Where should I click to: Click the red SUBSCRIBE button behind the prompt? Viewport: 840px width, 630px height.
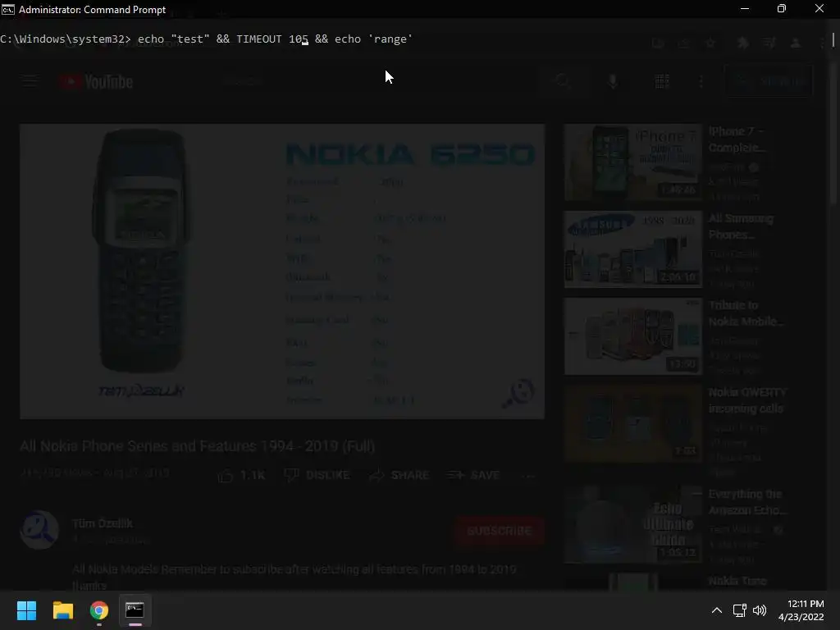pyautogui.click(x=500, y=531)
